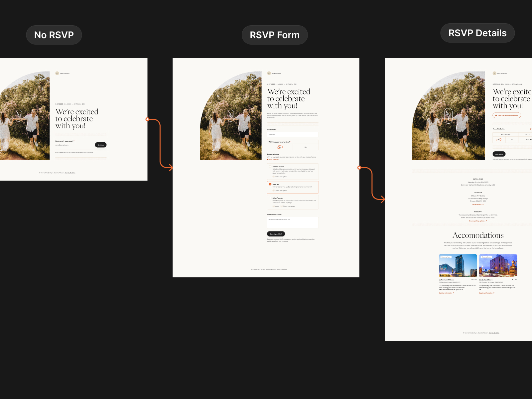
Task: Click back arrow icon on RSVP Details page
Action: tap(494, 73)
